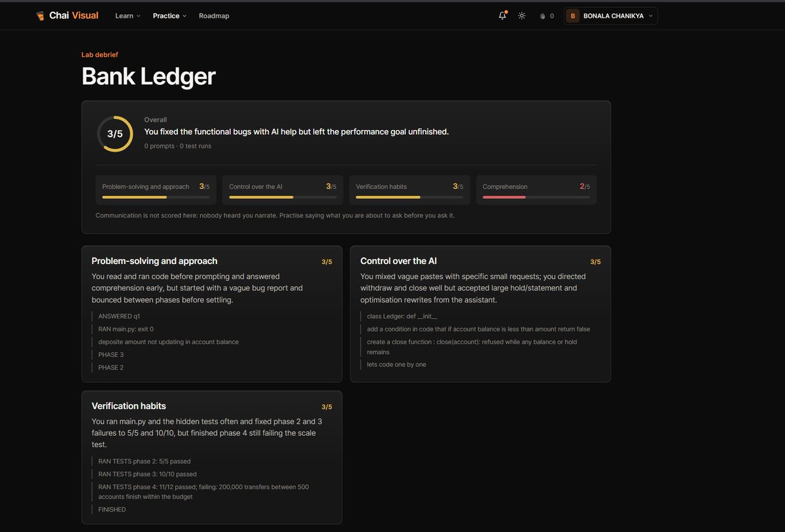Screen dimensions: 785x532
Task: Click the 'PHASE 3' log line
Action: pos(111,355)
